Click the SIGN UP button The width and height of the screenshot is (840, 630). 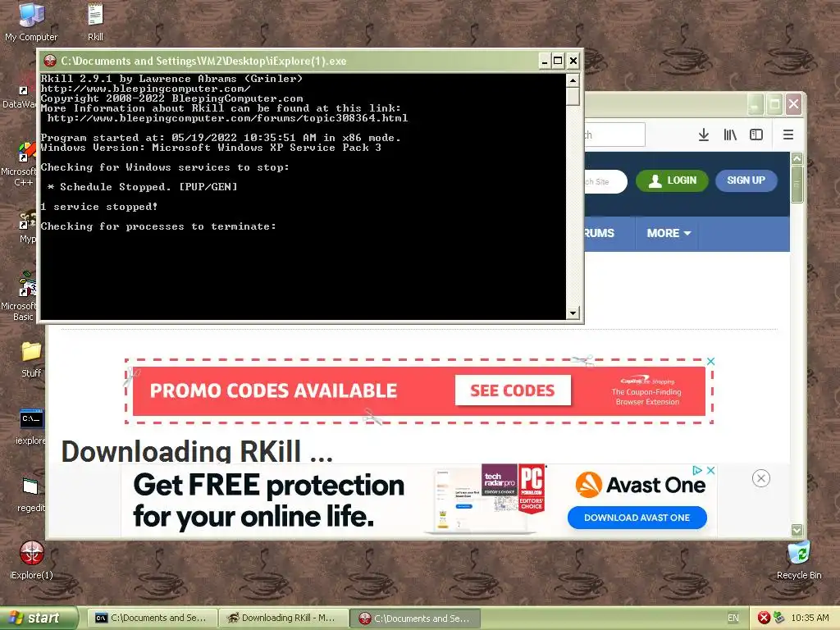pyautogui.click(x=746, y=180)
